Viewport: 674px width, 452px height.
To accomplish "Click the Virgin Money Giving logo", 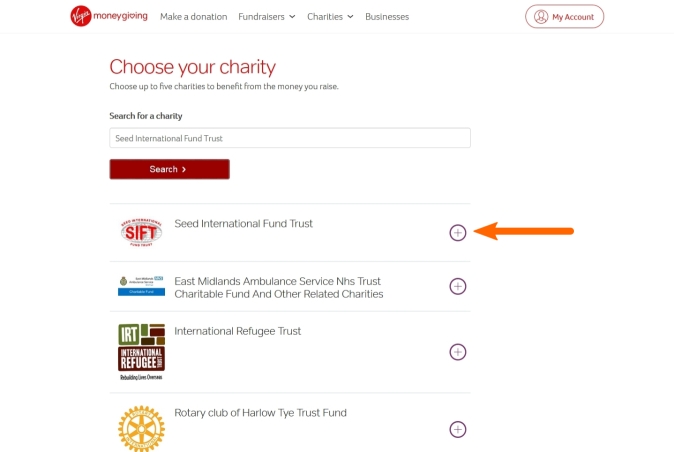I will point(109,16).
